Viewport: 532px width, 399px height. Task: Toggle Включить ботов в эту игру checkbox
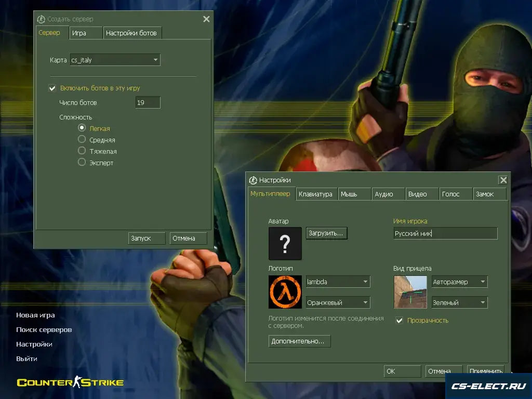tap(52, 88)
